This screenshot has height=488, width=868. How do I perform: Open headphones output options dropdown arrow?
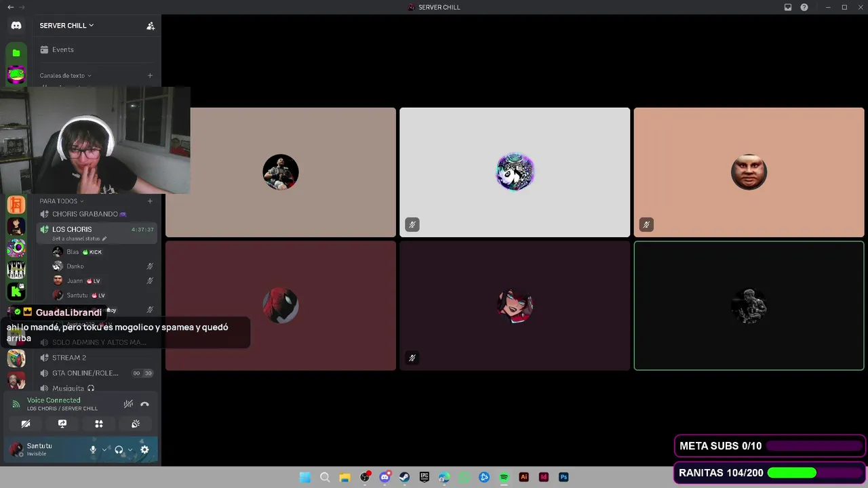pos(130,449)
